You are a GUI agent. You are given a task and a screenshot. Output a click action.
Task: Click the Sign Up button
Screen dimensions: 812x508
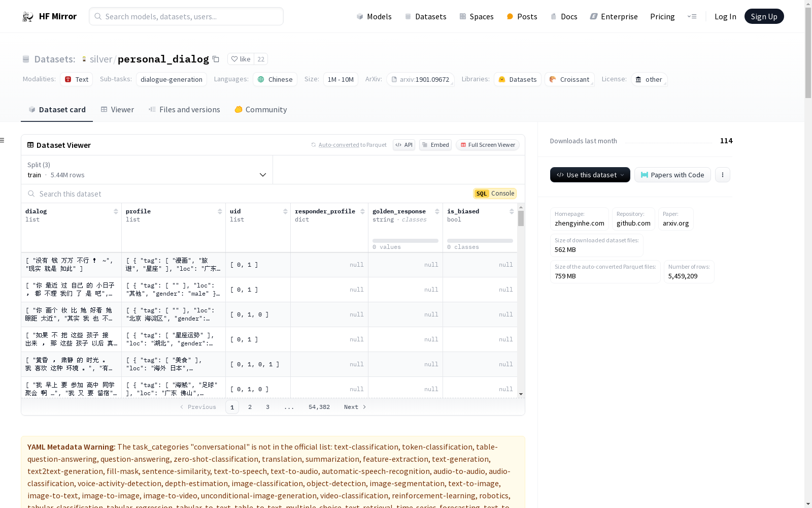click(x=764, y=17)
